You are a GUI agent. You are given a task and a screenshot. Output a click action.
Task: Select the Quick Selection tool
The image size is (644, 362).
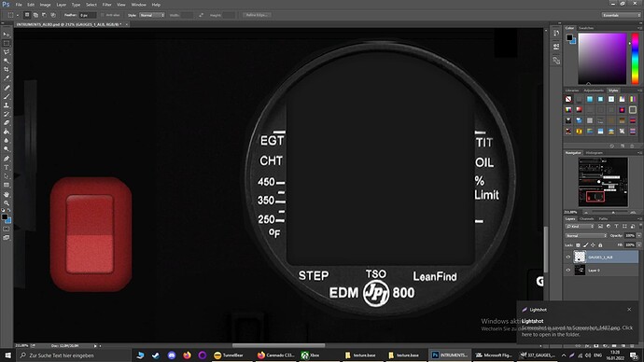[7, 61]
